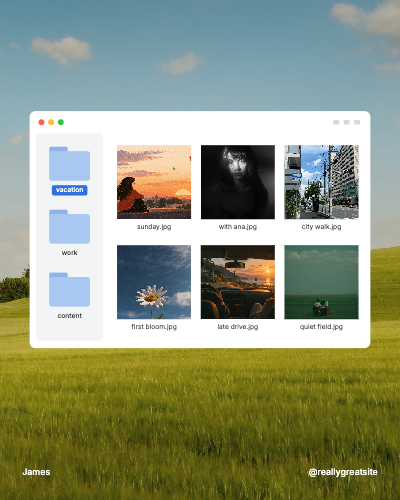Open the late drive.jpg car thumbnail
The height and width of the screenshot is (500, 400).
[x=238, y=282]
